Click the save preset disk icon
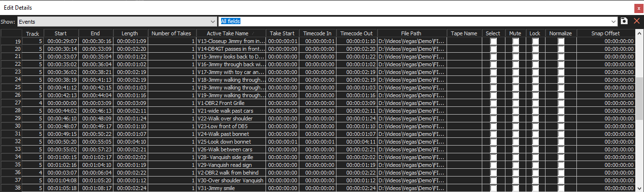Image resolution: width=644 pixels, height=192 pixels. [x=624, y=21]
